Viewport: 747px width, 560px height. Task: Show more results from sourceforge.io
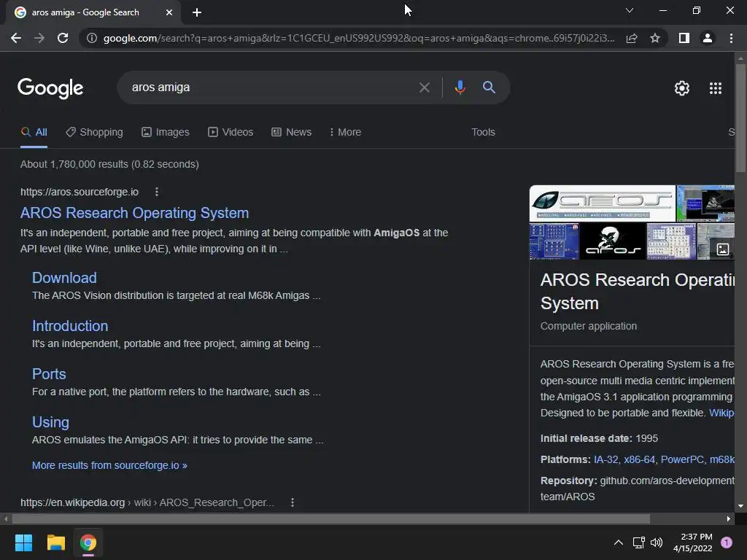[109, 465]
